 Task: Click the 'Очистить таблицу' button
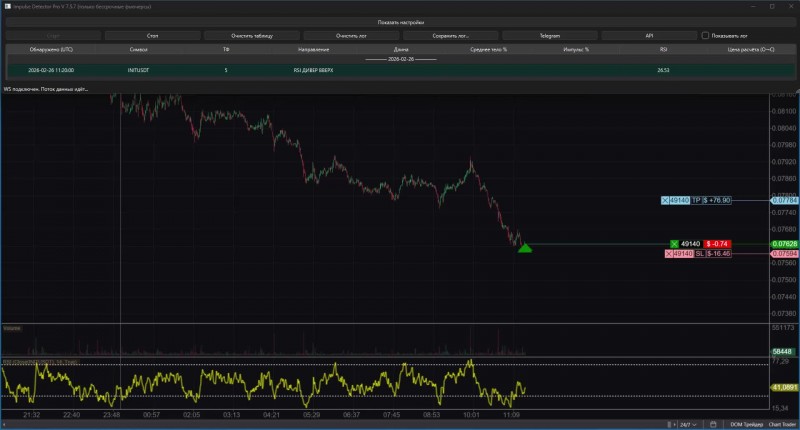click(x=251, y=35)
